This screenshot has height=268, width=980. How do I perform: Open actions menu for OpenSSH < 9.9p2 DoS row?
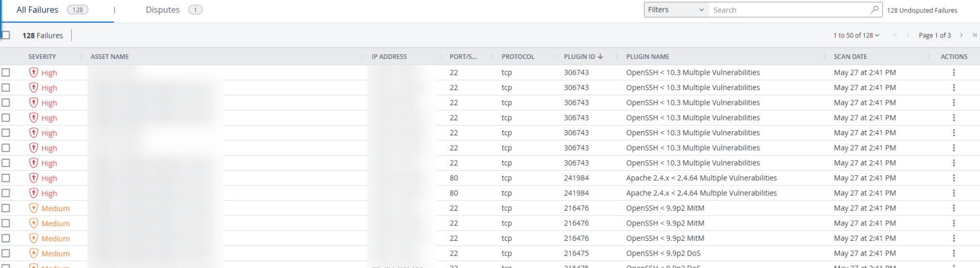(954, 254)
